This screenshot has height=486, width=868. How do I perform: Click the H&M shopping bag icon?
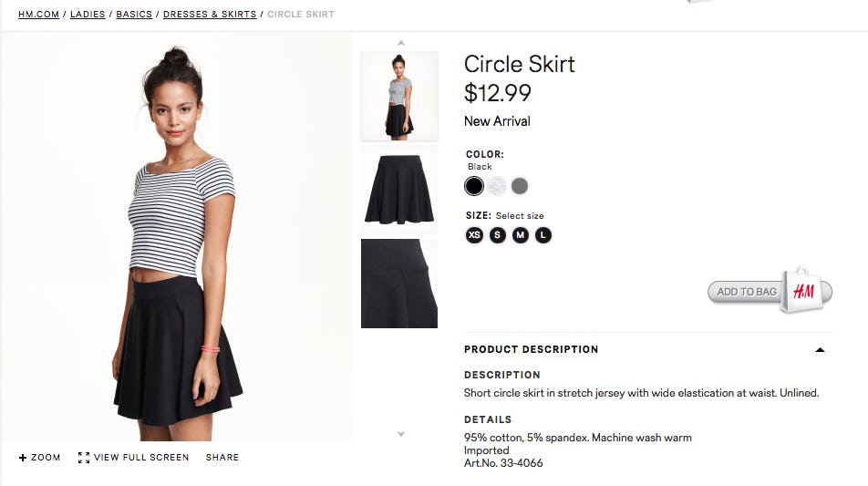tap(802, 291)
